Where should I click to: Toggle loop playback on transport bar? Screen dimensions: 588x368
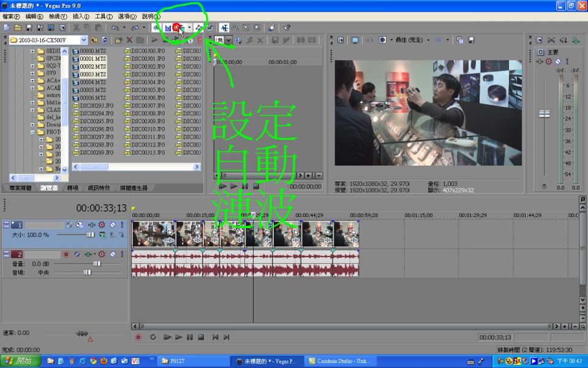[x=153, y=337]
